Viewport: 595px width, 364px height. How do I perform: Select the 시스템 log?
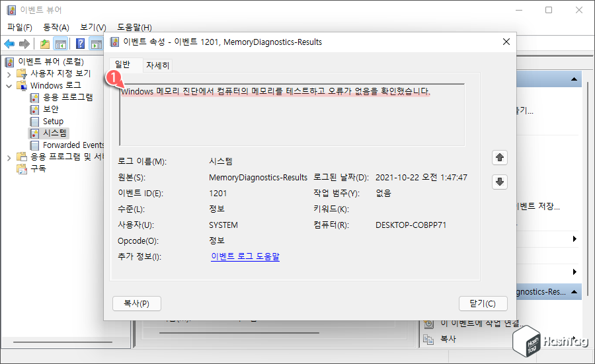pyautogui.click(x=55, y=133)
